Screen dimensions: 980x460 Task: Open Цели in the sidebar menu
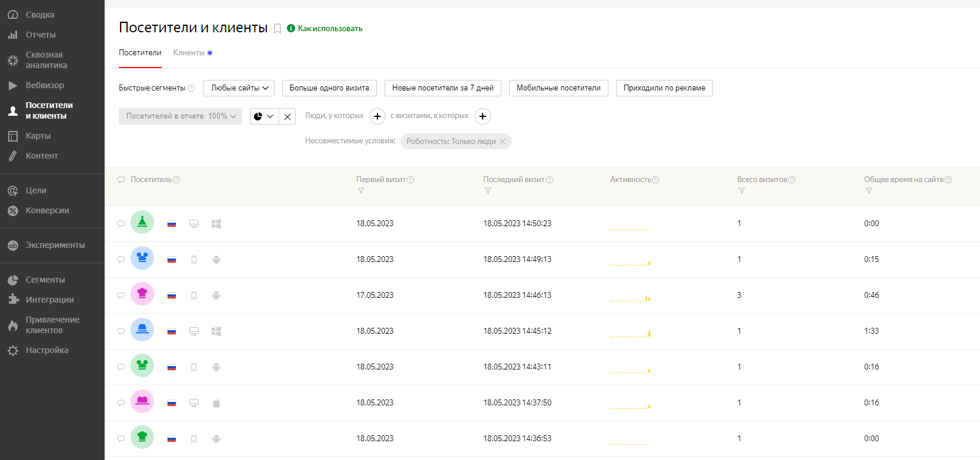click(36, 190)
